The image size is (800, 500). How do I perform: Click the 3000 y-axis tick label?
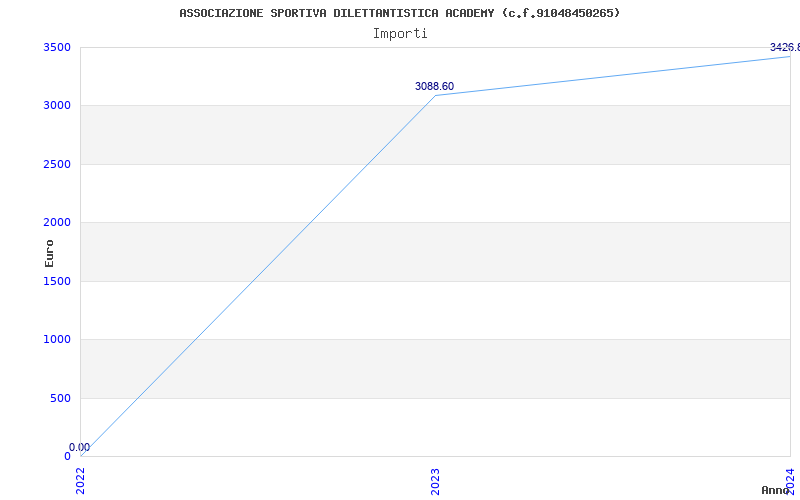click(x=59, y=106)
